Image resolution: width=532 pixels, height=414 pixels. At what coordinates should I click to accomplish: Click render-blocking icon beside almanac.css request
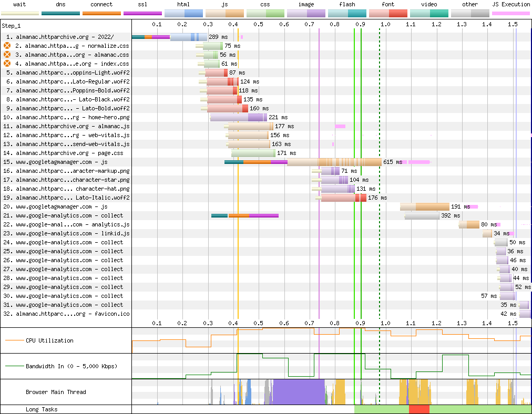pos(7,55)
